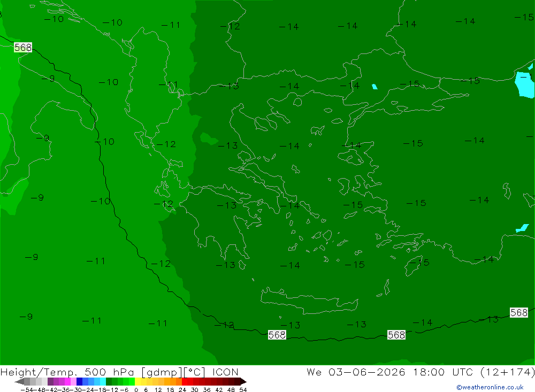Click the 0 value on color scale
Screen dimensions: 535x392
point(136,390)
